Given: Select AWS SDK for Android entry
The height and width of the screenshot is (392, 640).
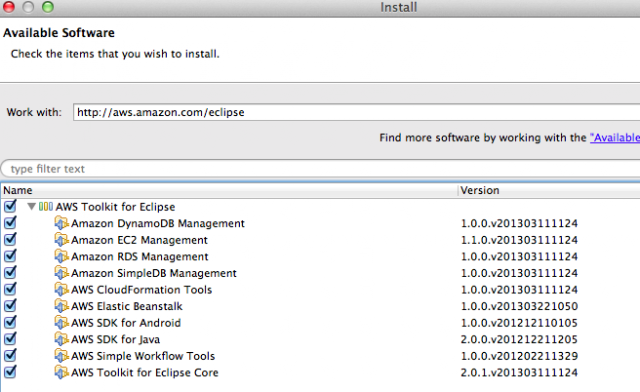Looking at the screenshot, I should coord(126,323).
